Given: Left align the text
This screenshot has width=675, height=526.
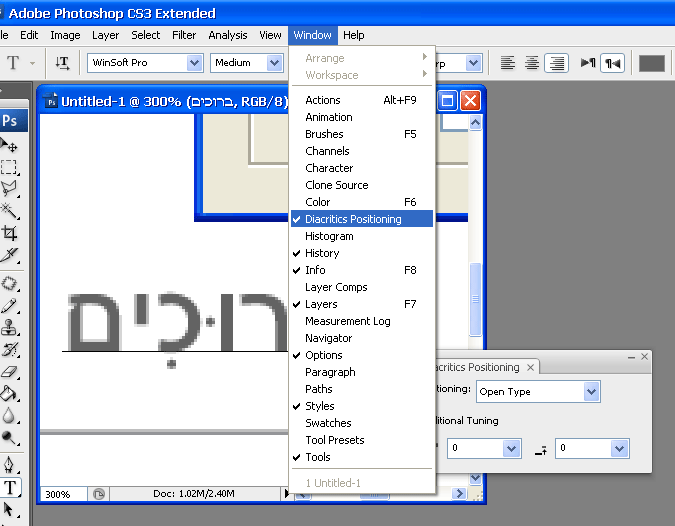Looking at the screenshot, I should click(508, 63).
